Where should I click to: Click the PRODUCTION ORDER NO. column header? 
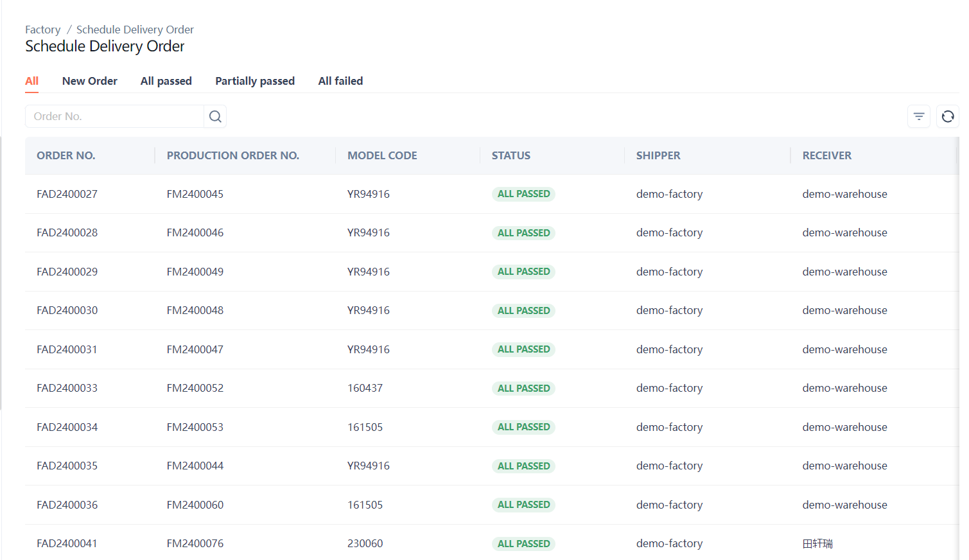point(232,155)
